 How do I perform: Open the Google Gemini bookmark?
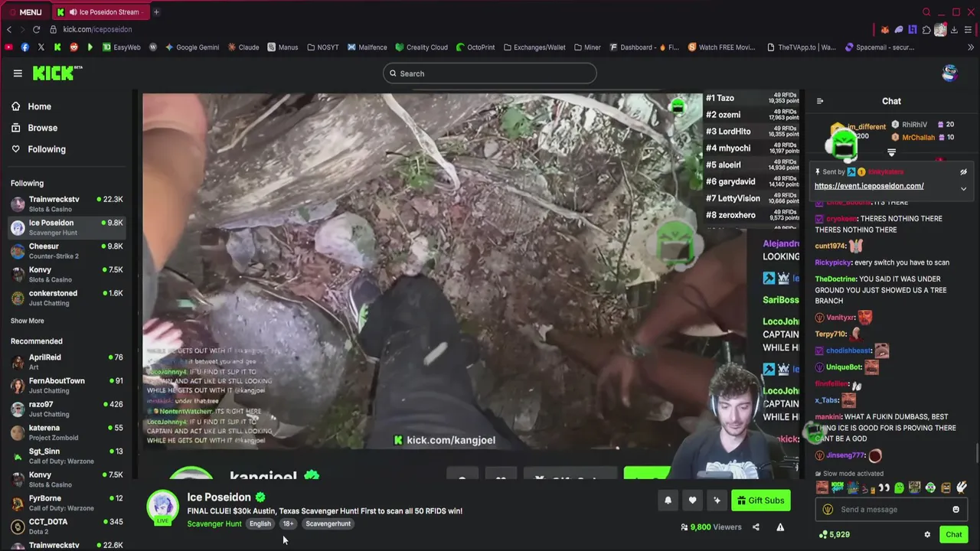point(191,47)
